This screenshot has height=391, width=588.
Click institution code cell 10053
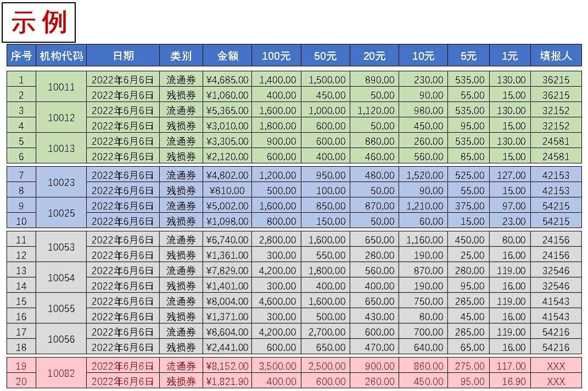61,247
